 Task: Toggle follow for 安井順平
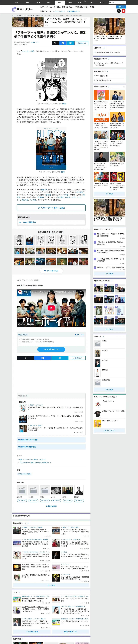click(79, 501)
